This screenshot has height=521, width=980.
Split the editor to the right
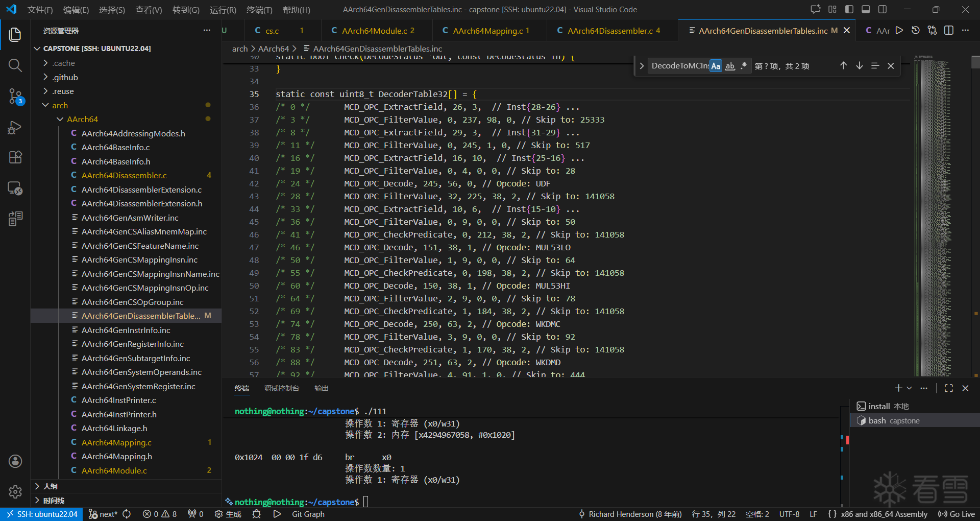pos(949,31)
